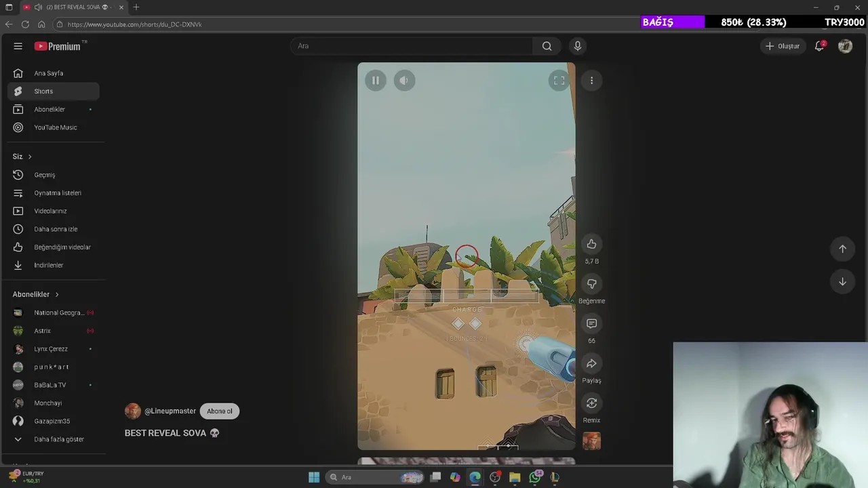Open the notifications bell
The height and width of the screenshot is (488, 868).
point(819,46)
